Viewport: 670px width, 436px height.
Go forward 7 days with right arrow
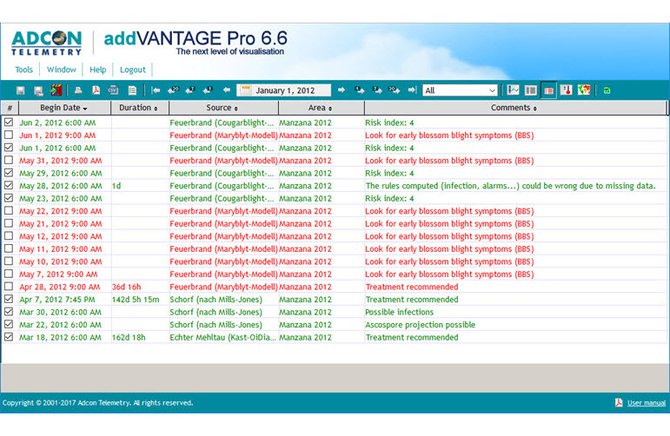[377, 90]
